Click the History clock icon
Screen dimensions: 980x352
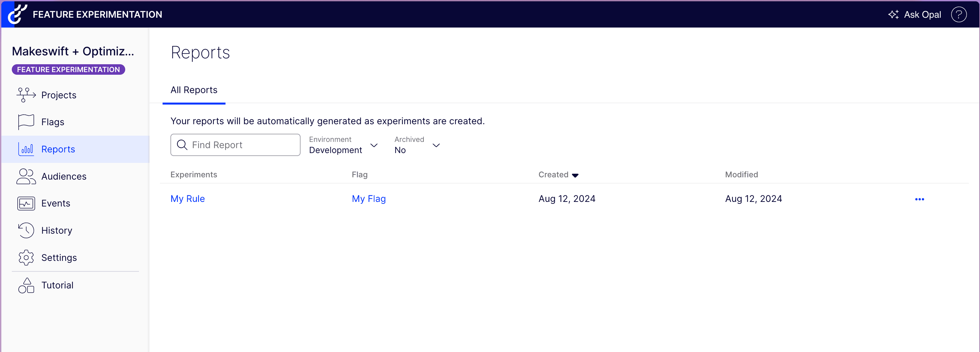click(26, 231)
